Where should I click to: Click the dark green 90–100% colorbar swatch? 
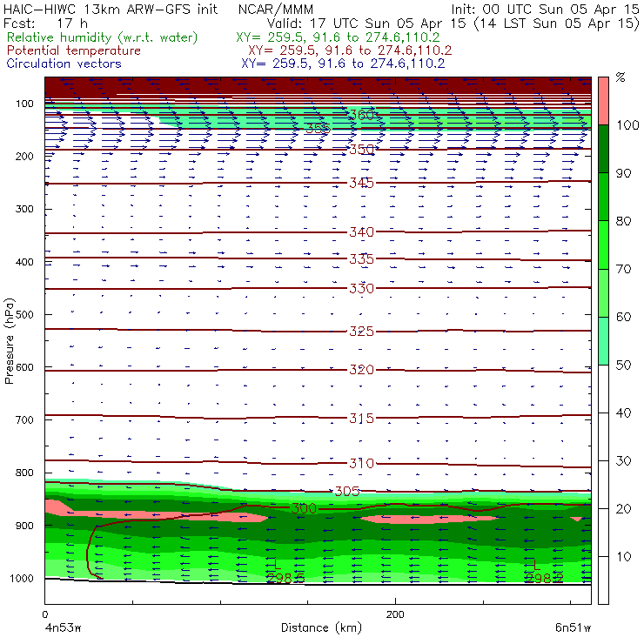click(603, 149)
